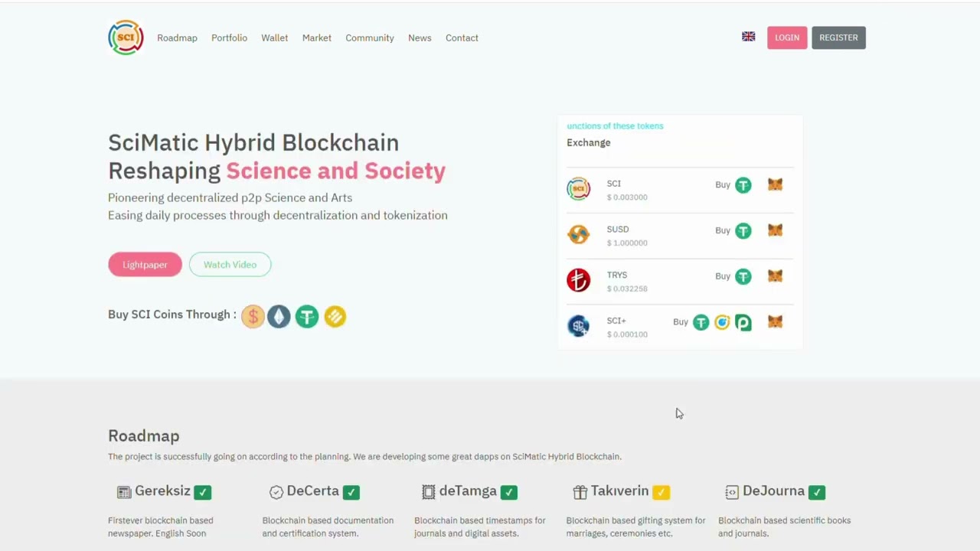980x551 pixels.
Task: Click the Exchange heading
Action: pyautogui.click(x=589, y=142)
